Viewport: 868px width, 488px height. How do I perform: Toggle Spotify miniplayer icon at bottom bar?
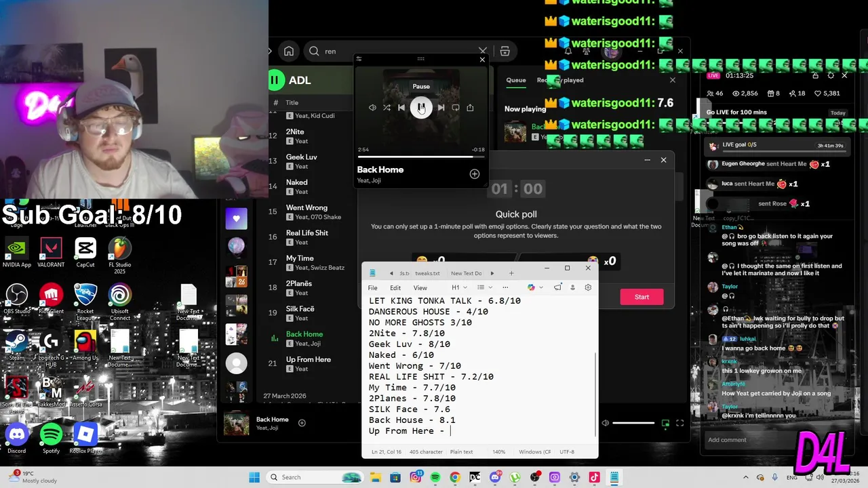click(665, 424)
